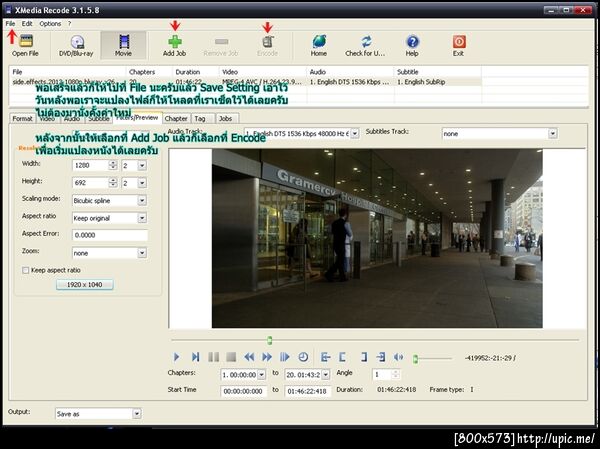Click the clock jump-to-time icon
Screen dimensions: 600x449
[303, 357]
